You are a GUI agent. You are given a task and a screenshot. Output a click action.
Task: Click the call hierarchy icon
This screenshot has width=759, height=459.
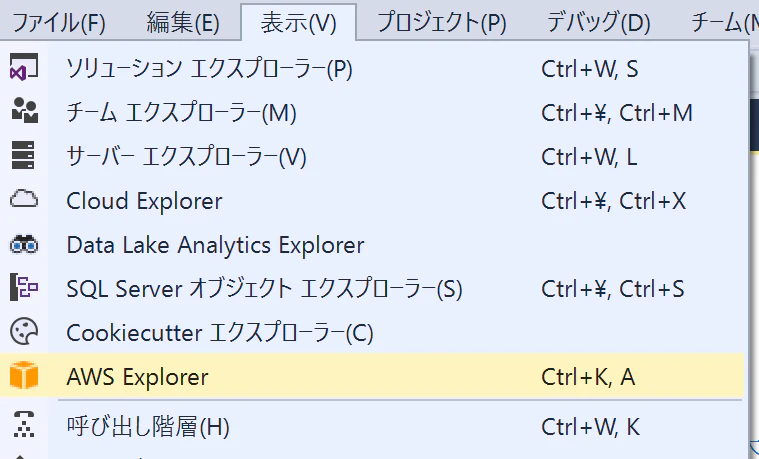[x=24, y=425]
